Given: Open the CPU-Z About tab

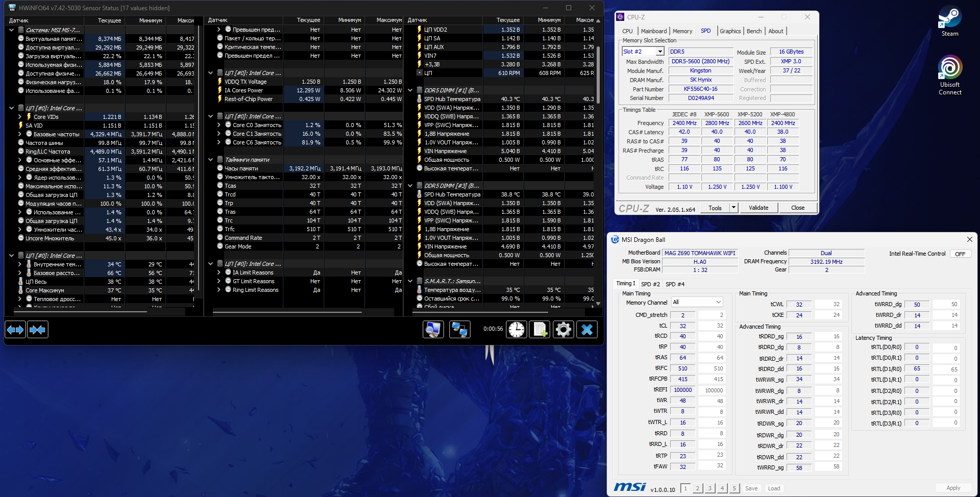Looking at the screenshot, I should 776,31.
